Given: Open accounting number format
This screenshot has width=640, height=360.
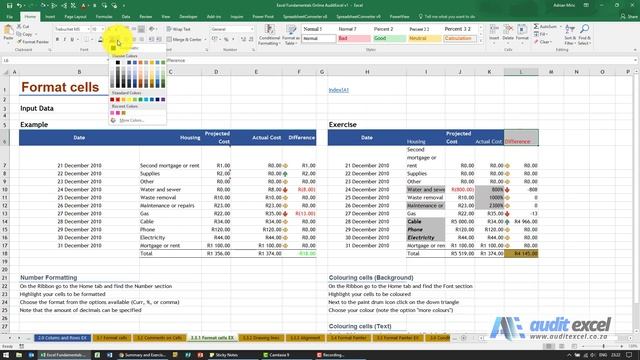Looking at the screenshot, I should [x=215, y=40].
